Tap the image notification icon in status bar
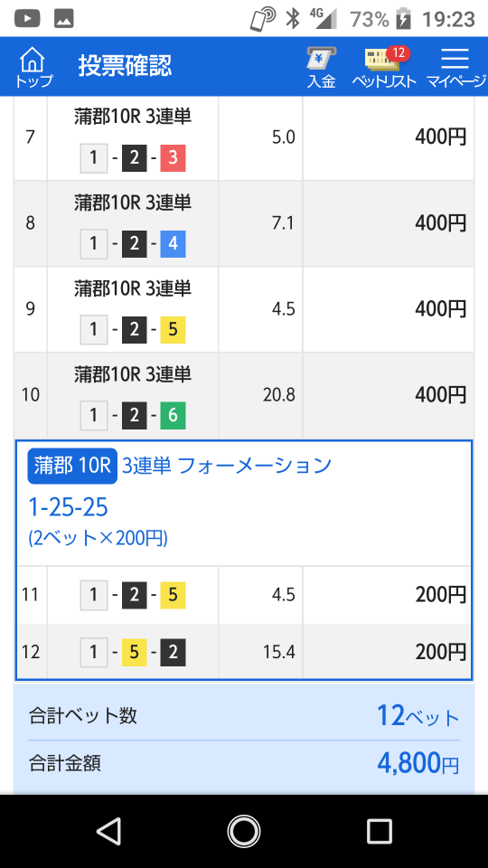This screenshot has height=868, width=488. point(63,19)
